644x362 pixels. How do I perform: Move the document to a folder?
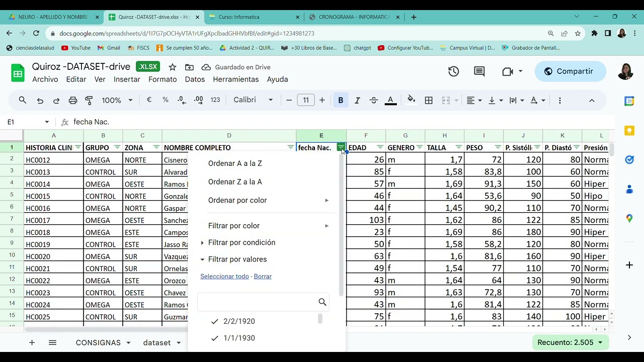pos(189,67)
